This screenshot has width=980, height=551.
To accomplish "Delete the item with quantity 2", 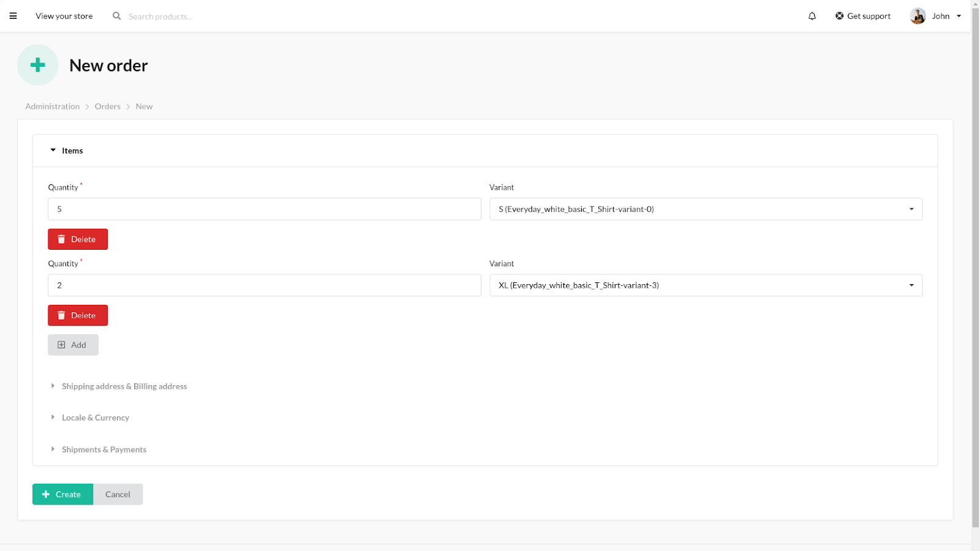I will [78, 315].
